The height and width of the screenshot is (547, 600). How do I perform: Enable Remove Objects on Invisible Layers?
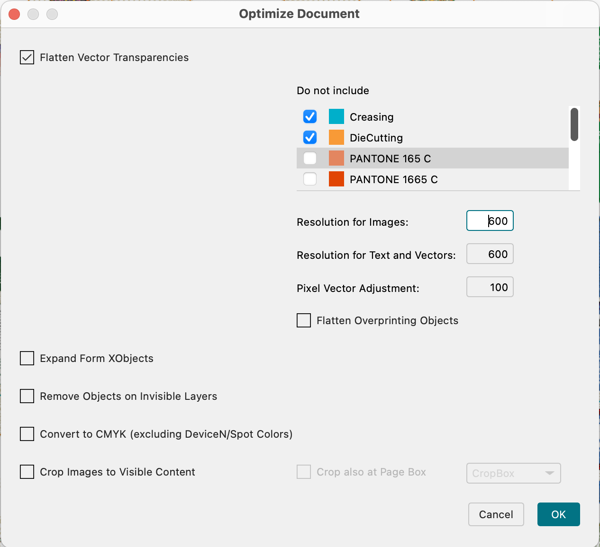27,396
